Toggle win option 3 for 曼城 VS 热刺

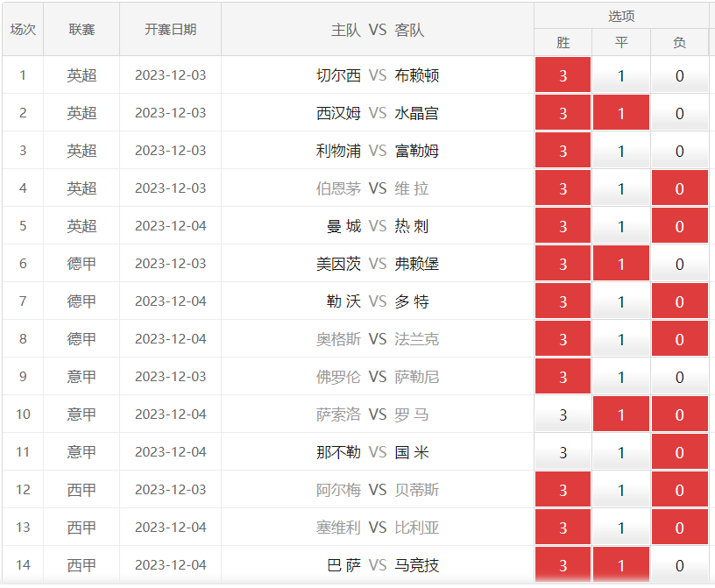pyautogui.click(x=563, y=226)
